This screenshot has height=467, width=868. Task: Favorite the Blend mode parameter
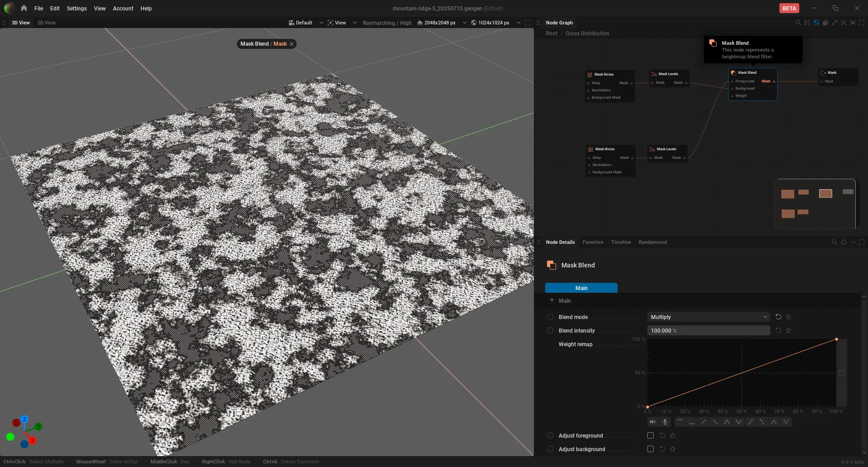pos(788,317)
